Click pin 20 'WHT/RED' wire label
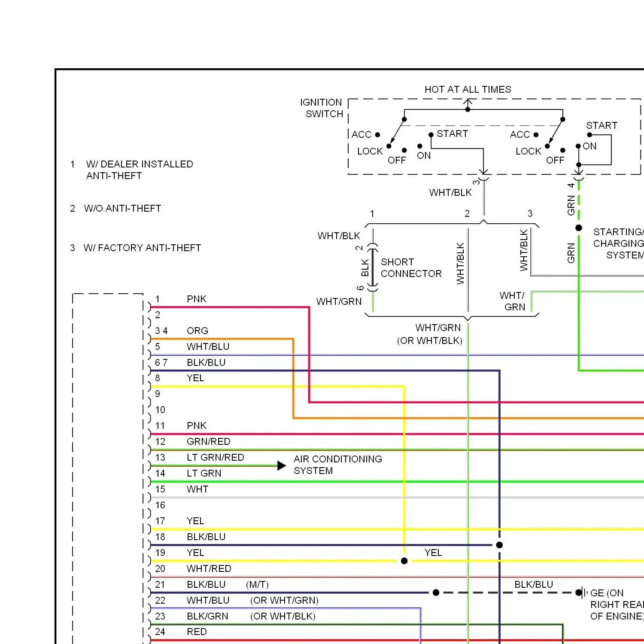644x644 pixels. pos(209,568)
